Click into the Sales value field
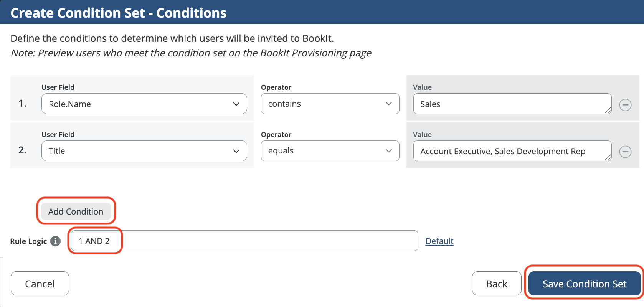Screen dimensions: 644x307 click(507, 104)
